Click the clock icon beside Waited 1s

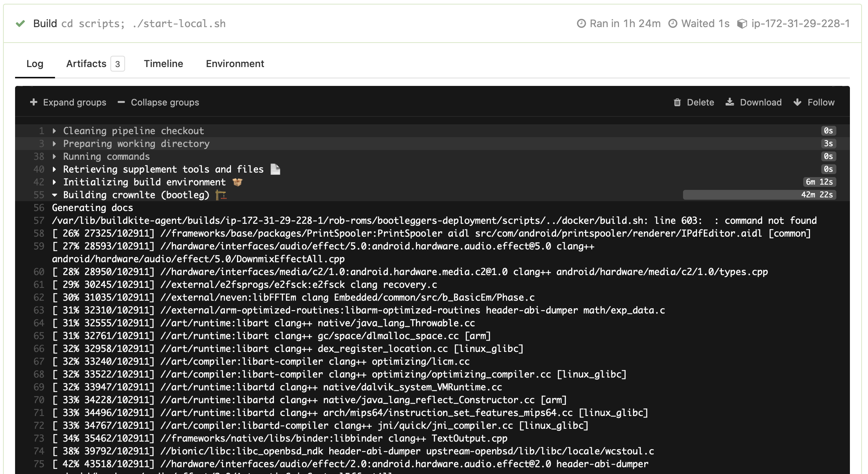(673, 24)
